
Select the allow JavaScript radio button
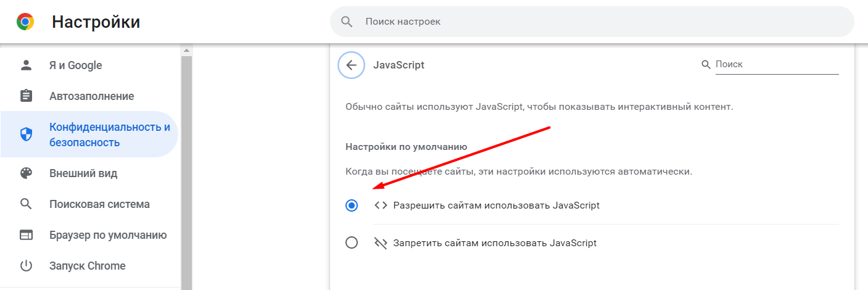coord(352,205)
